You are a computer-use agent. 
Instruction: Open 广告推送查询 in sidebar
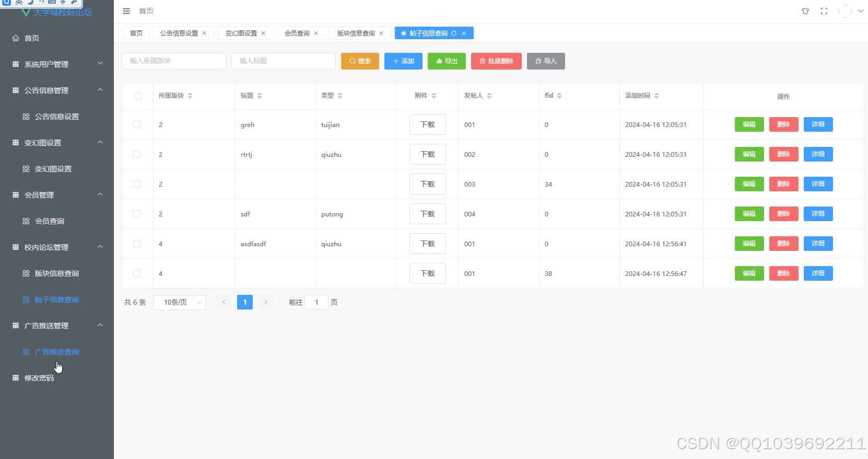point(57,352)
